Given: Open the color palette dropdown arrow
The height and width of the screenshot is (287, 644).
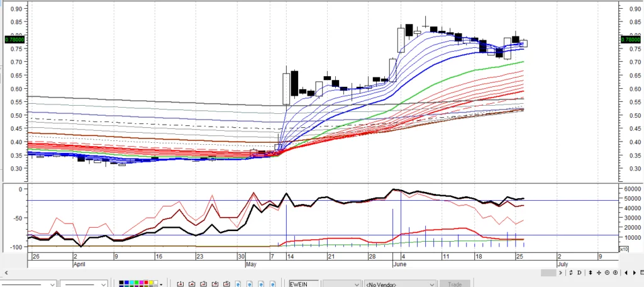Looking at the screenshot, I should click(x=161, y=284).
